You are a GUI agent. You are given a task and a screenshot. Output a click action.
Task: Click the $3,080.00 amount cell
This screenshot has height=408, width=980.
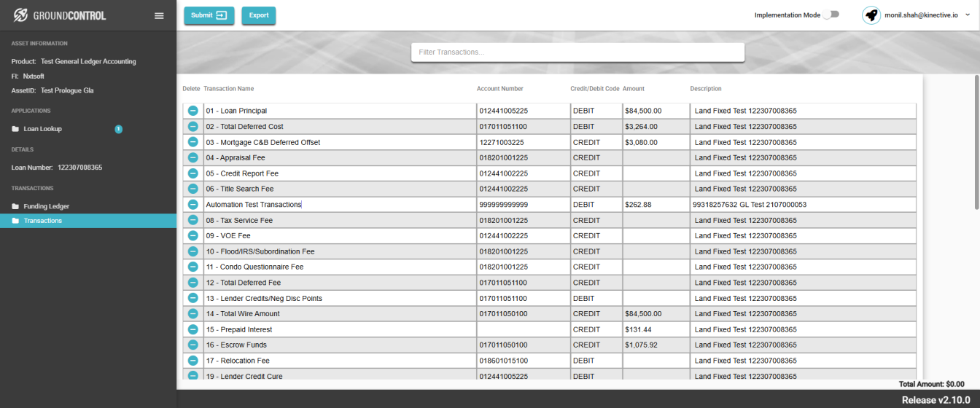point(656,142)
